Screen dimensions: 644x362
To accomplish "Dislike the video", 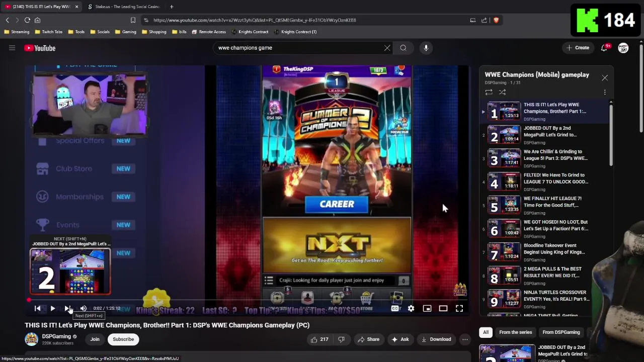I will tap(341, 339).
